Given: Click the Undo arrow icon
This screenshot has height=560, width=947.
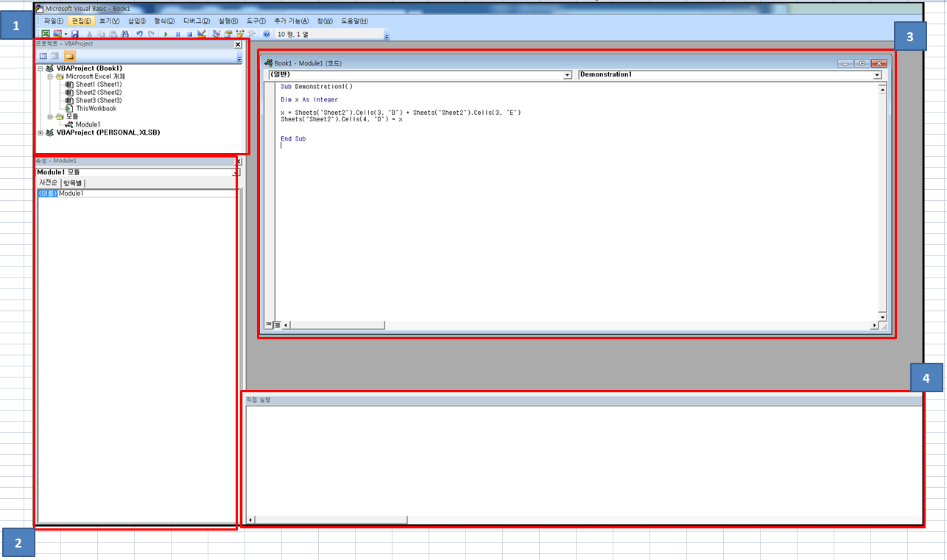Looking at the screenshot, I should [x=139, y=34].
